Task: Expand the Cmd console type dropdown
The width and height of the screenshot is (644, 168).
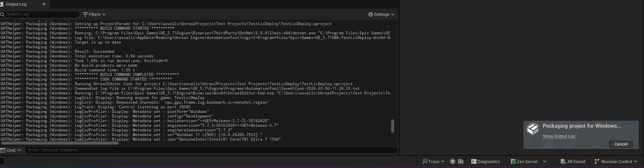Action: [19, 150]
